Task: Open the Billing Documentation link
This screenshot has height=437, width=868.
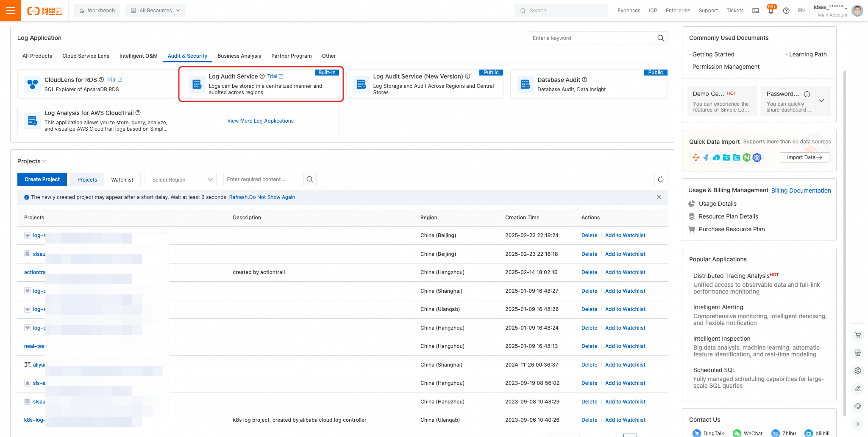Action: tap(801, 190)
